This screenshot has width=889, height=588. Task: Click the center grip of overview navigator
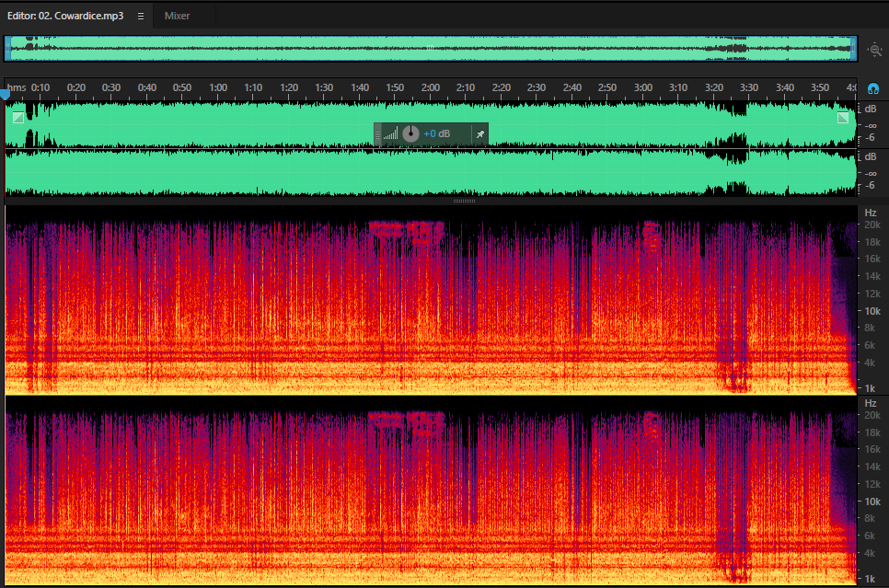431,48
